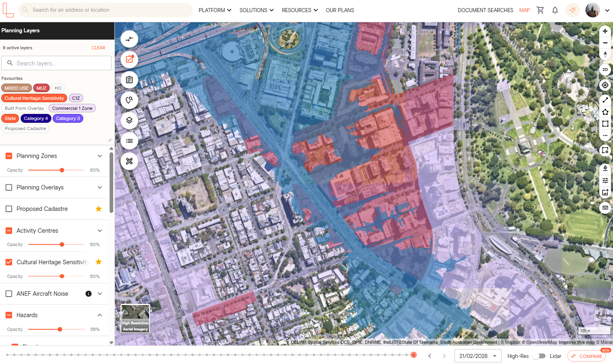Open RESOURCES menu
This screenshot has width=613, height=364.
(x=300, y=10)
